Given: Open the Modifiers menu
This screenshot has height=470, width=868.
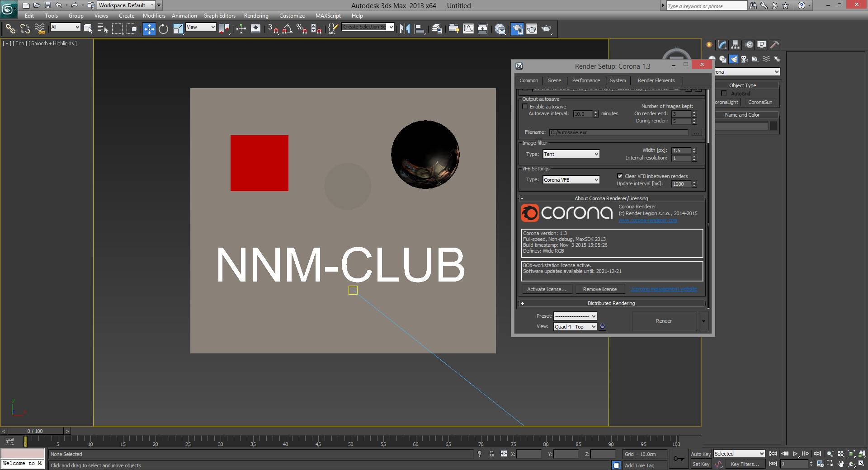Looking at the screenshot, I should click(154, 15).
